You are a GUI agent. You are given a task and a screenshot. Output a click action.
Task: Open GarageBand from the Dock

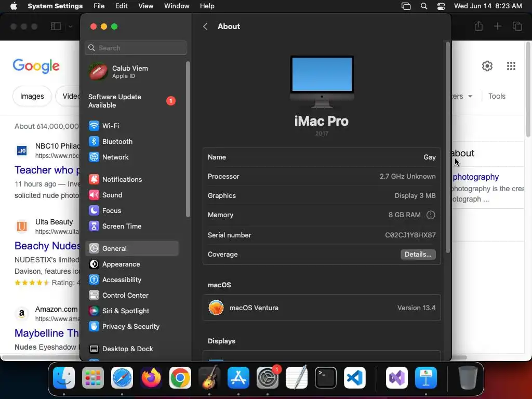pos(209,378)
